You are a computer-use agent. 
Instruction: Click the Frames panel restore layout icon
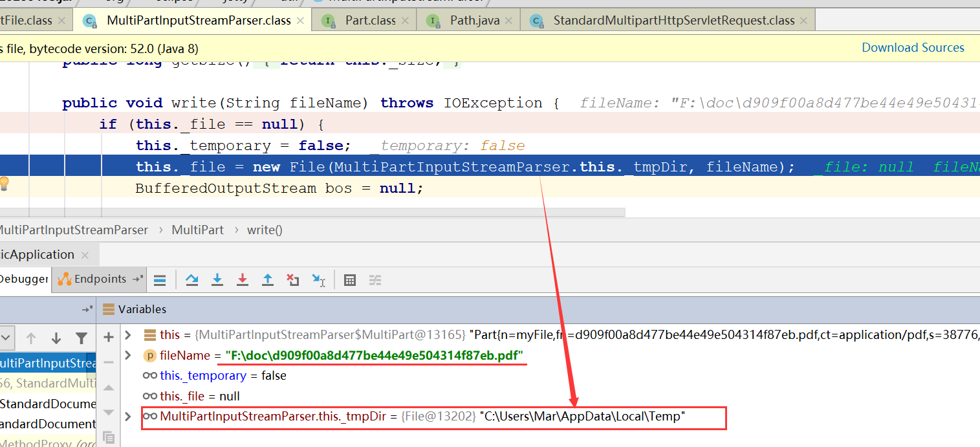pyautogui.click(x=87, y=309)
